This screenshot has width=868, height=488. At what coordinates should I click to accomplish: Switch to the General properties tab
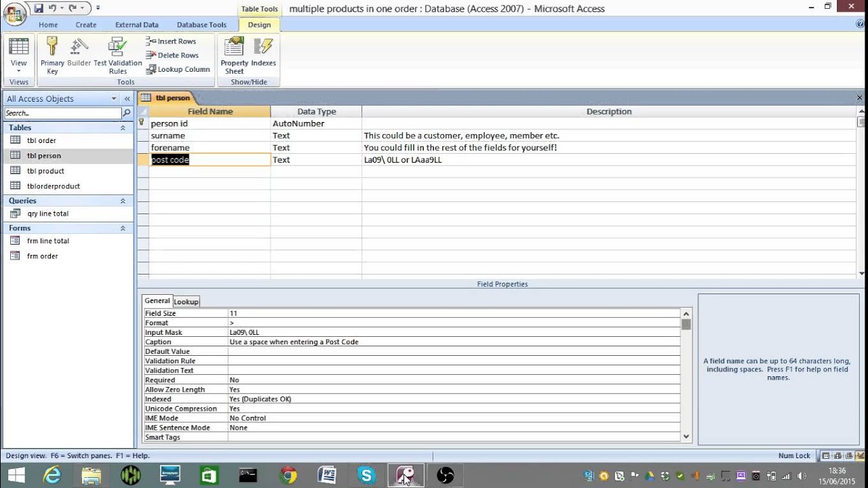[157, 301]
